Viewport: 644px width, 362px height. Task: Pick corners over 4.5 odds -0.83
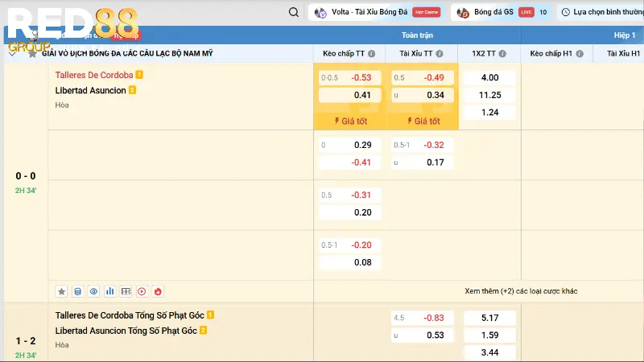(422, 318)
